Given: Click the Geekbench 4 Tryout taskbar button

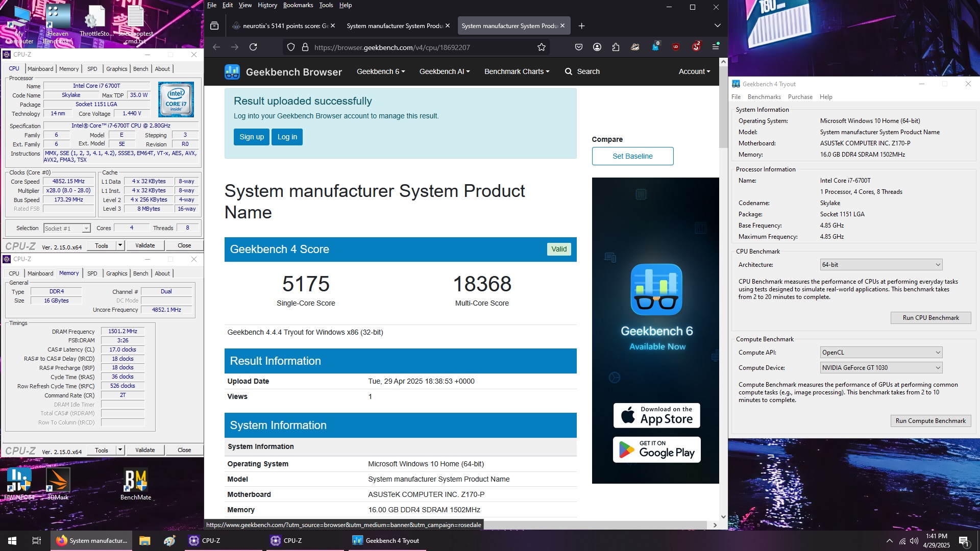Looking at the screenshot, I should [386, 541].
